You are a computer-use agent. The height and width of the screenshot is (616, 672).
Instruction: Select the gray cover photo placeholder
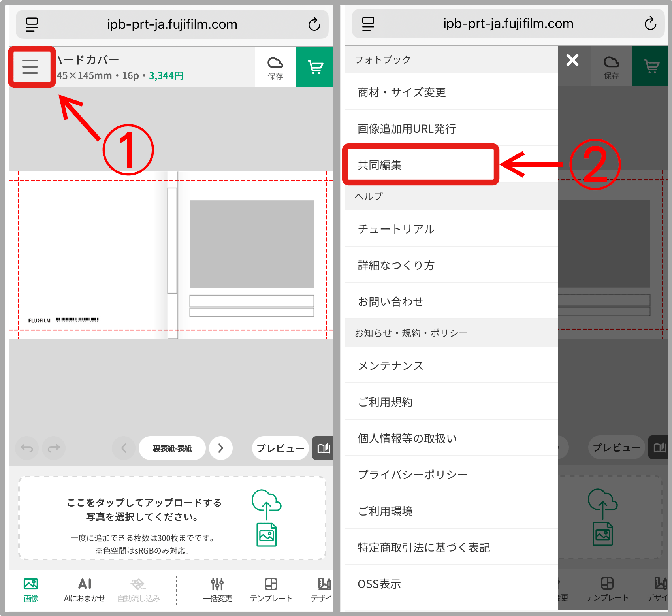pos(252,244)
